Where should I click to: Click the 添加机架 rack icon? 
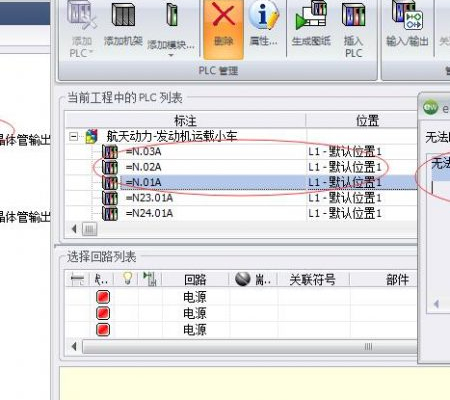click(123, 15)
